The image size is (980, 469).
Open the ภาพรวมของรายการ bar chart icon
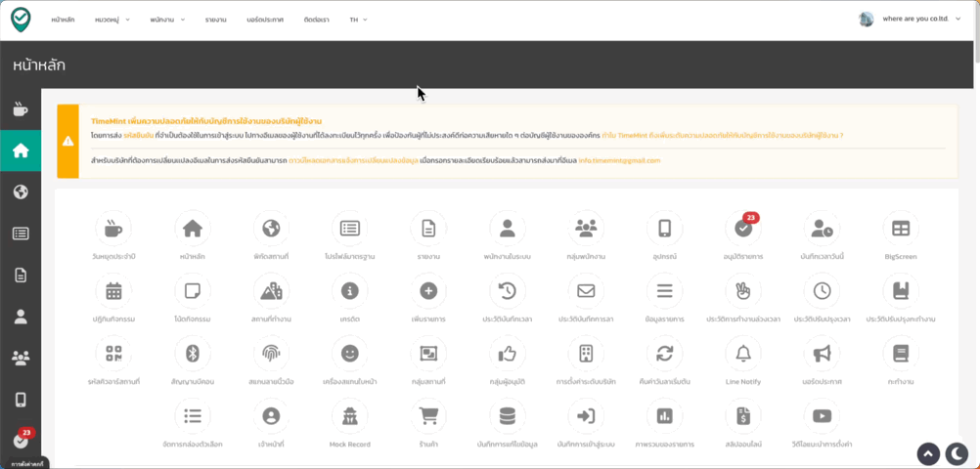[x=664, y=416]
